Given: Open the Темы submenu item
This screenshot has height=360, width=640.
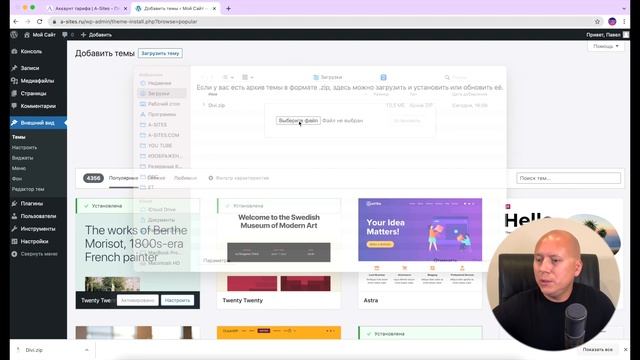Looking at the screenshot, I should pyautogui.click(x=19, y=137).
